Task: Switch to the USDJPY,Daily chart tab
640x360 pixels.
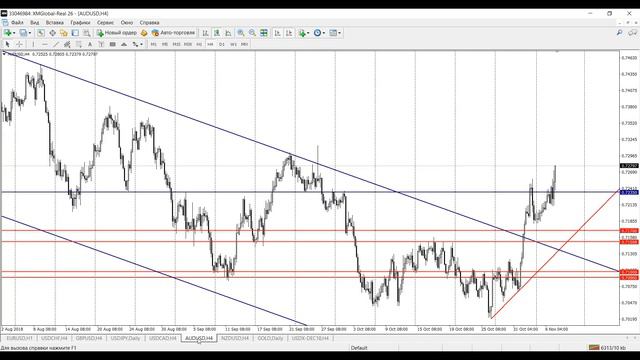Action: (126, 338)
